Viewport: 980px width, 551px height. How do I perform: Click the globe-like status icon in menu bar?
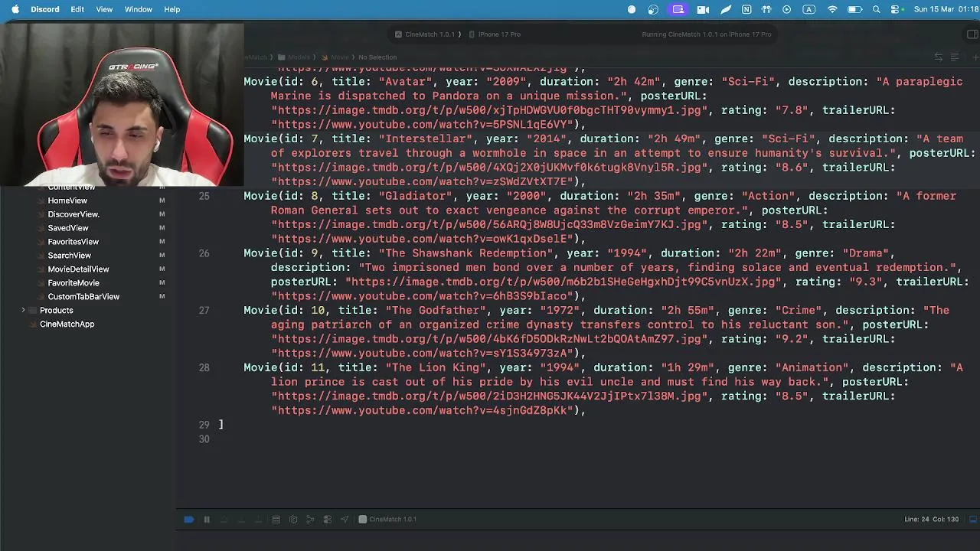[653, 9]
